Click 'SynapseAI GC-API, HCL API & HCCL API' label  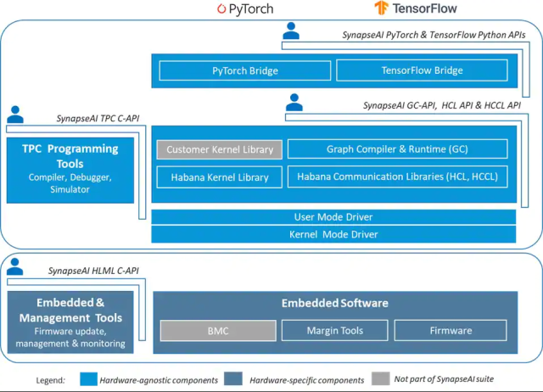tap(442, 105)
